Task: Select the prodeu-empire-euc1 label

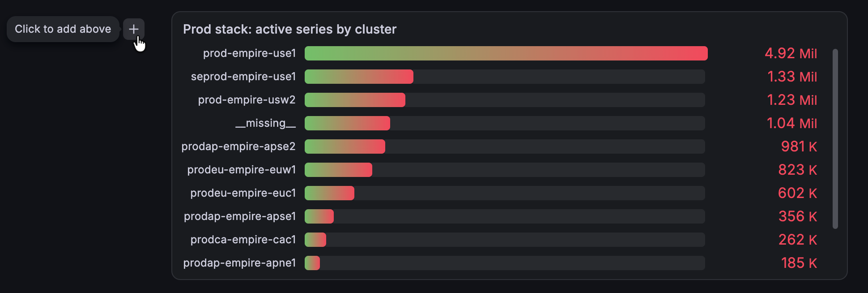Action: pyautogui.click(x=243, y=193)
